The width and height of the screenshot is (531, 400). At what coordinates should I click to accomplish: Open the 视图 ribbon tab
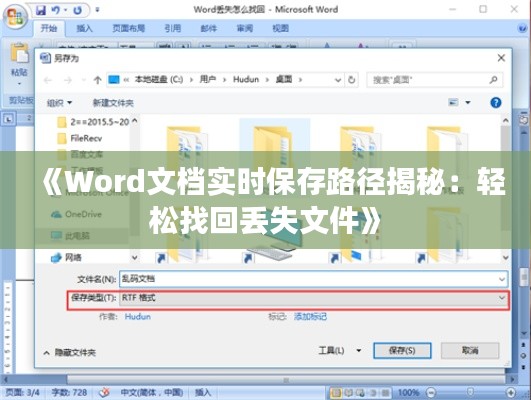[x=280, y=28]
